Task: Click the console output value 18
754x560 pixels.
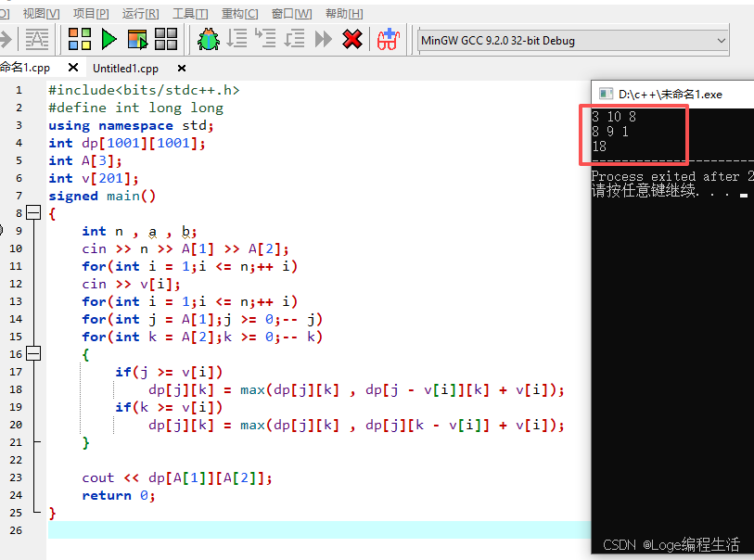Action: pos(599,146)
